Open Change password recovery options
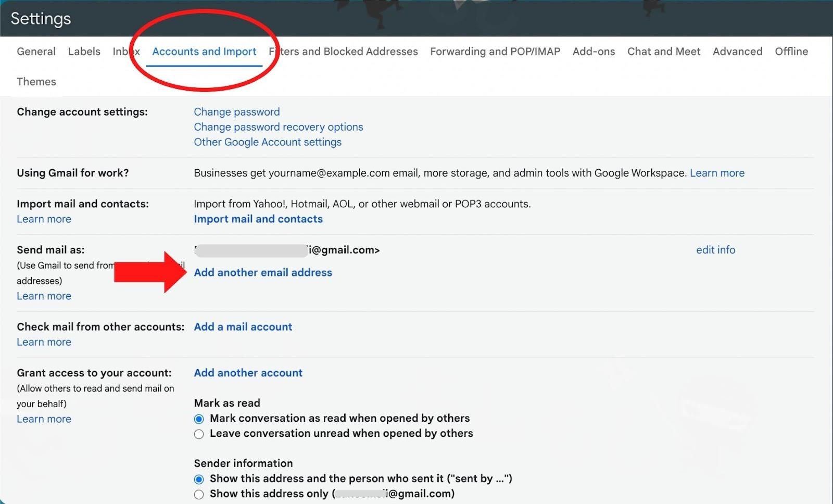 coord(279,127)
